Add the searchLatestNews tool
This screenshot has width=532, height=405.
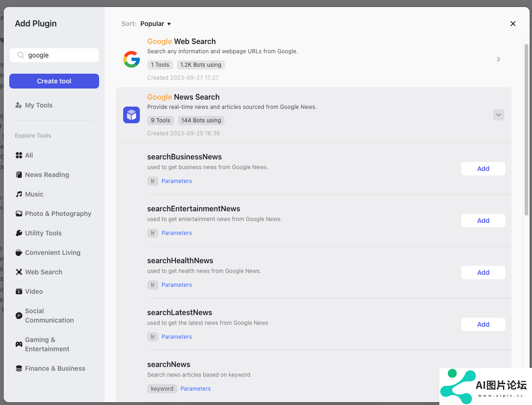pos(483,324)
